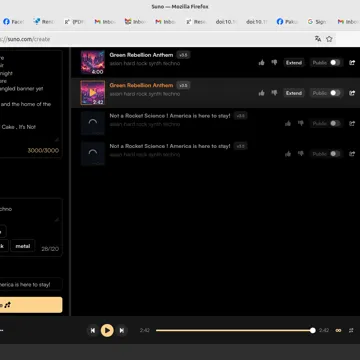Click the orange Create button

click(x=31, y=305)
